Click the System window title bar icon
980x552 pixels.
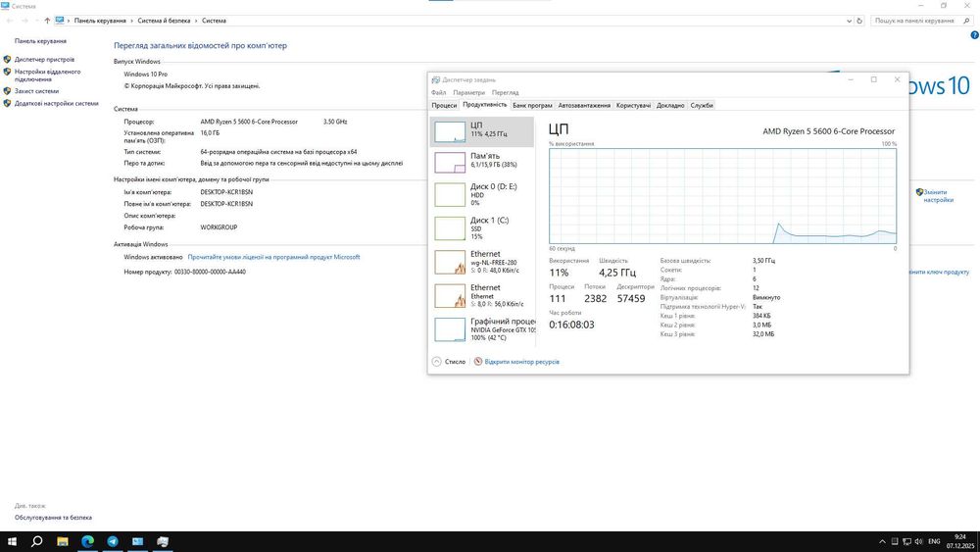click(6, 6)
